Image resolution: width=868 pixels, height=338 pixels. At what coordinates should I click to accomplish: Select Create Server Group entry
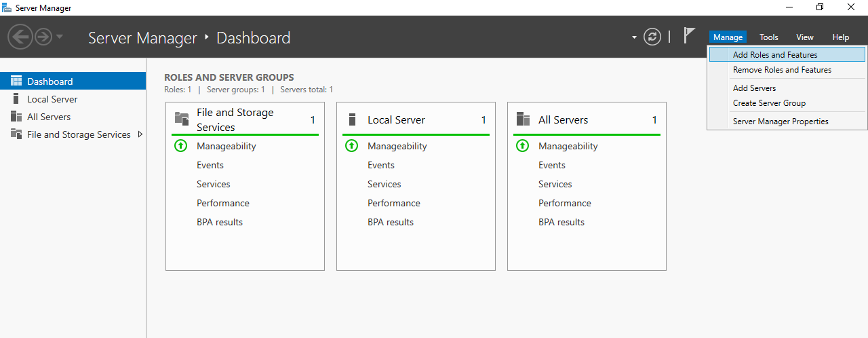pos(787,103)
